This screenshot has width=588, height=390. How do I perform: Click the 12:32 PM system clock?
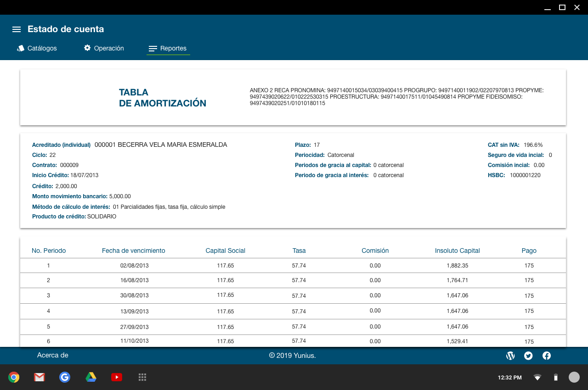pyautogui.click(x=509, y=378)
